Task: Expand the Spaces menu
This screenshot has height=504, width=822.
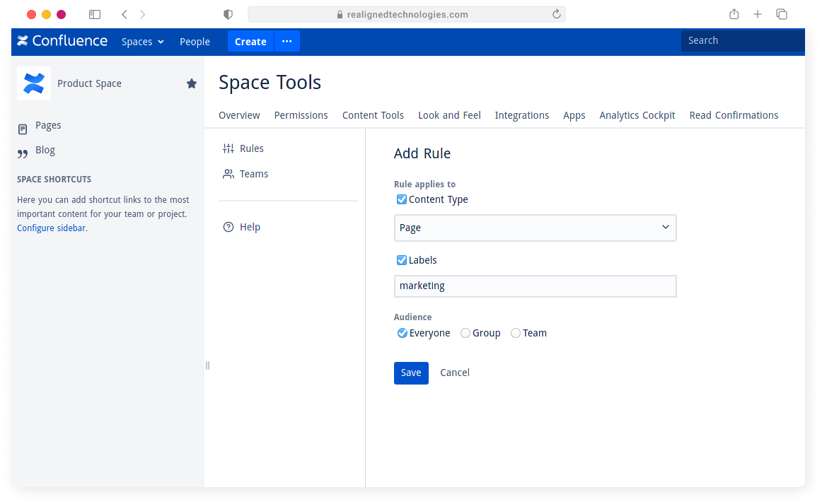Action: pyautogui.click(x=142, y=42)
